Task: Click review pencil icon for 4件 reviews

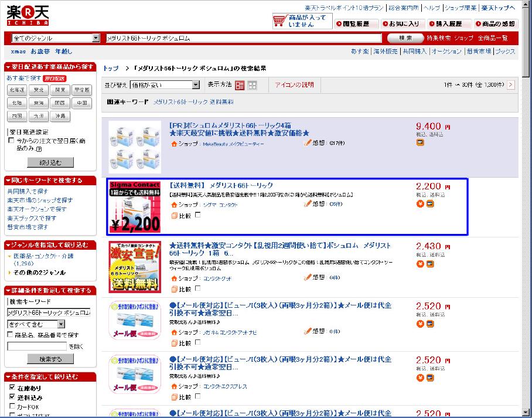Action: tap(308, 277)
